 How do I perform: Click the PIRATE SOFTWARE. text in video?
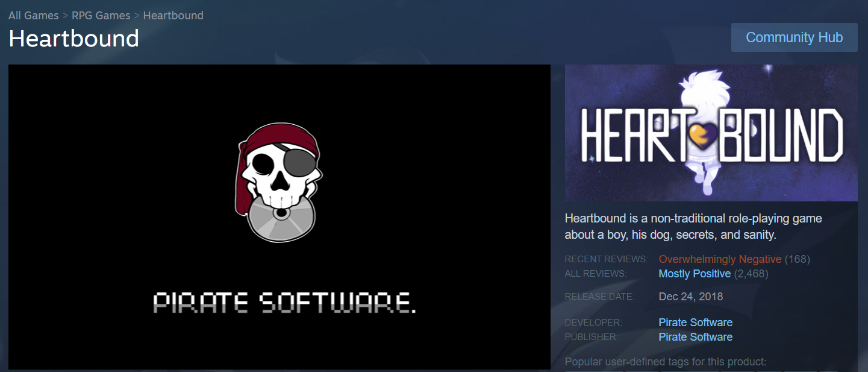point(284,303)
